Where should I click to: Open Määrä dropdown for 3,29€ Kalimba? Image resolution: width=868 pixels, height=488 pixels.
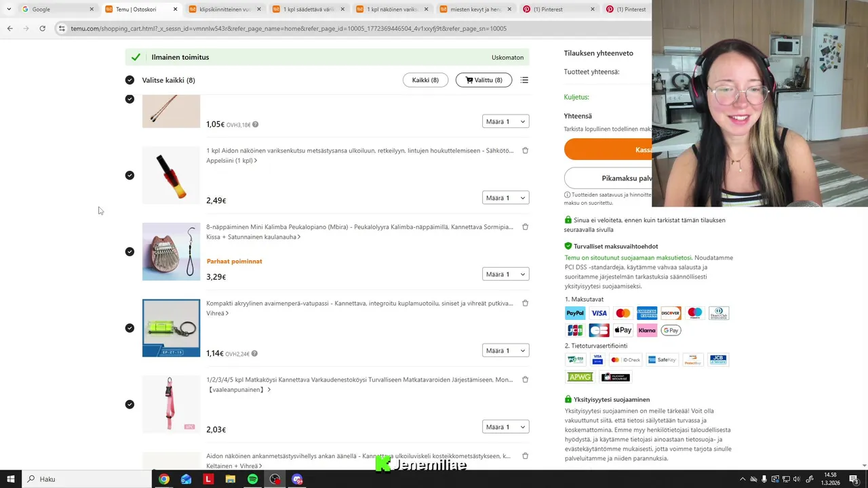505,274
